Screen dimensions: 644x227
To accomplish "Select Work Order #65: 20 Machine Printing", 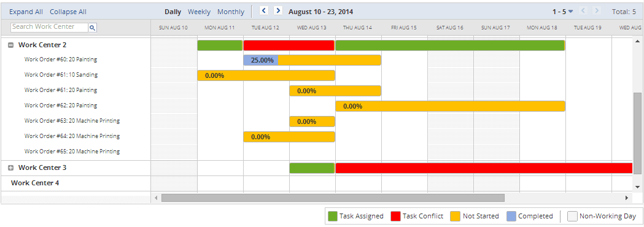I will [x=72, y=152].
